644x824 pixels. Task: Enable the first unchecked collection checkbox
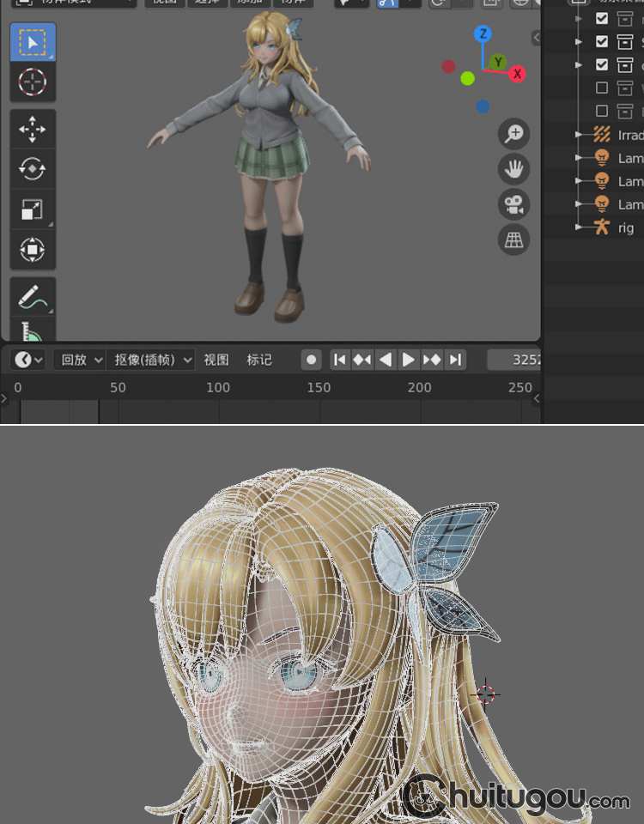pos(602,88)
